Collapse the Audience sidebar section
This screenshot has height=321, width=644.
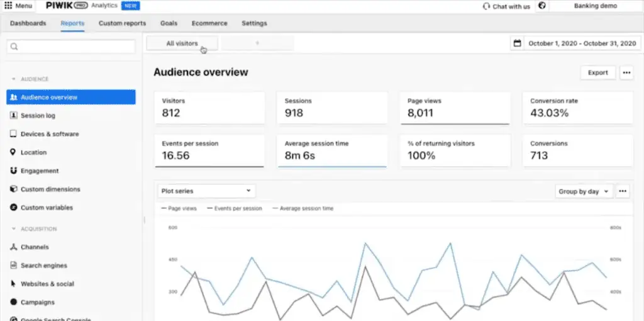pos(14,79)
